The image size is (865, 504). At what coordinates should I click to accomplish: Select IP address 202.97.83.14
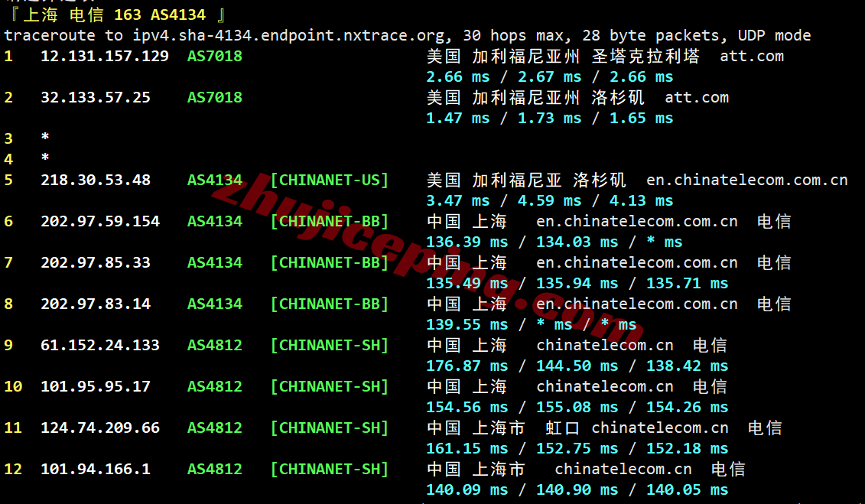[96, 304]
